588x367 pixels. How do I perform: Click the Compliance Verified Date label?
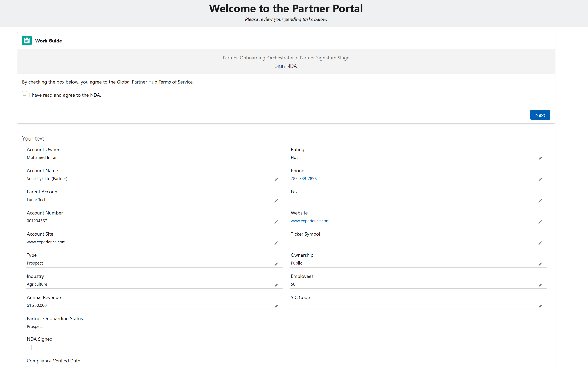53,361
